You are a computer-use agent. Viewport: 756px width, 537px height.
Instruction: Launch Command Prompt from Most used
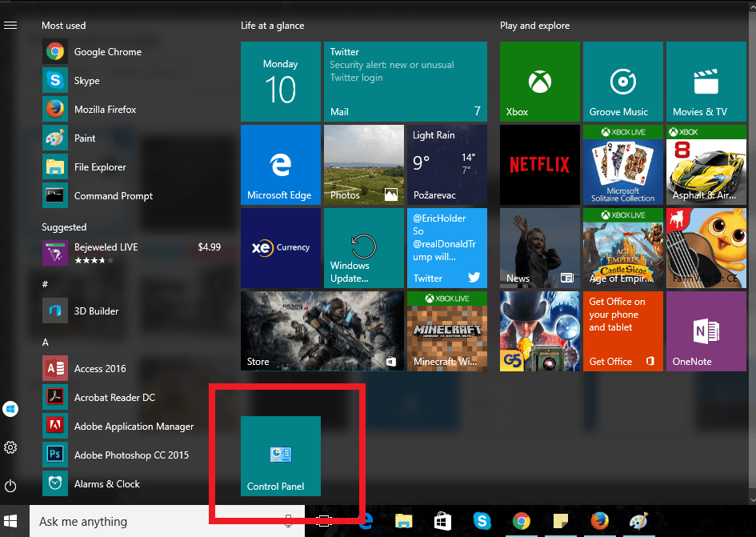coord(130,195)
